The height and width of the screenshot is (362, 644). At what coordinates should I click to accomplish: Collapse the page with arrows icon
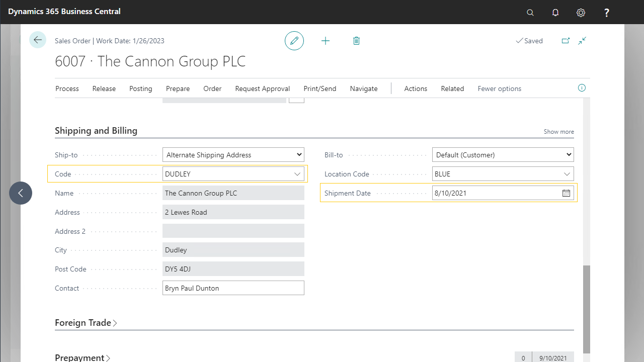(x=583, y=41)
